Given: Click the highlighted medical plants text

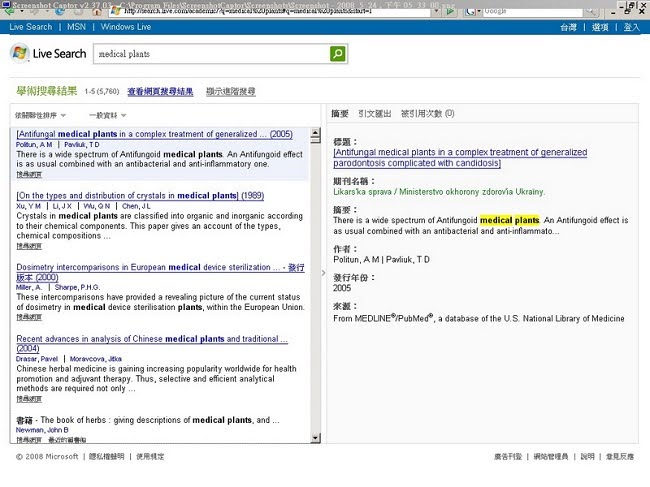Looking at the screenshot, I should tap(509, 220).
